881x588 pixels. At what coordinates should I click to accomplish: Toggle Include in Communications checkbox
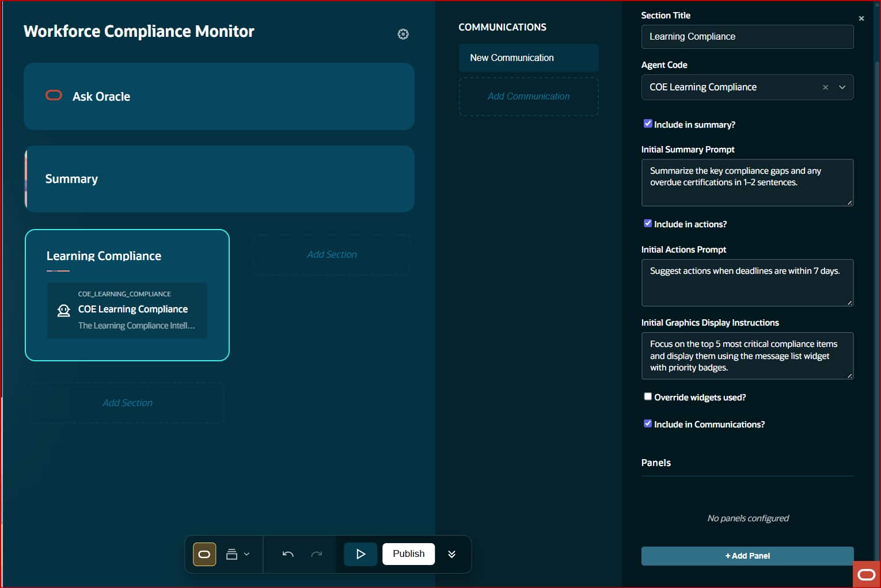[648, 423]
